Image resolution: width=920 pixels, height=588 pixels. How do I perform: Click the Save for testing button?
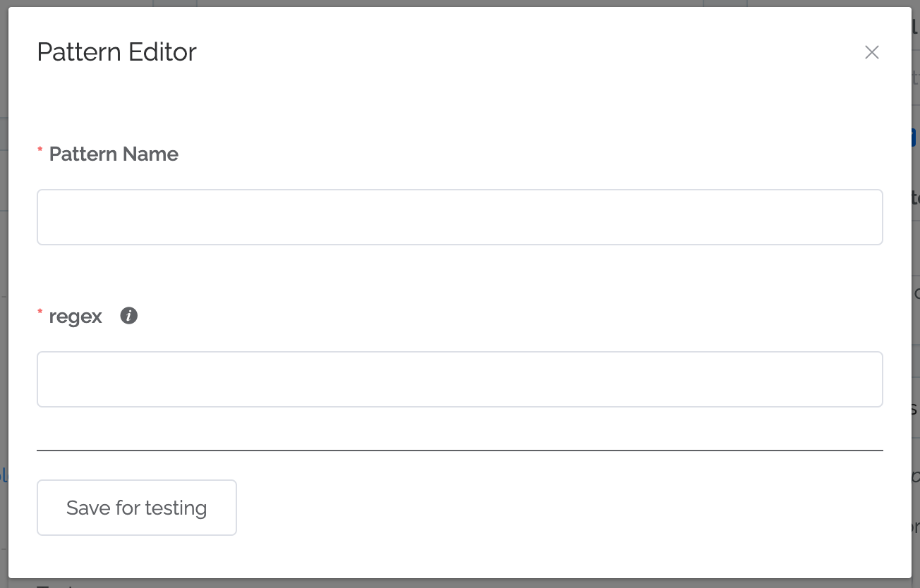[137, 508]
